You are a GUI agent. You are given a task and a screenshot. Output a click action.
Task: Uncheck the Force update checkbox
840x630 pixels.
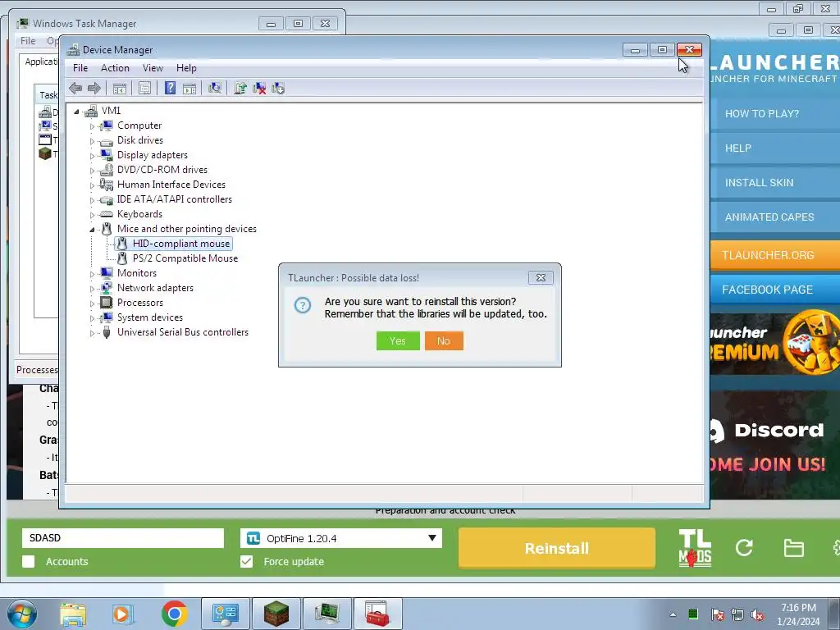[x=246, y=561]
